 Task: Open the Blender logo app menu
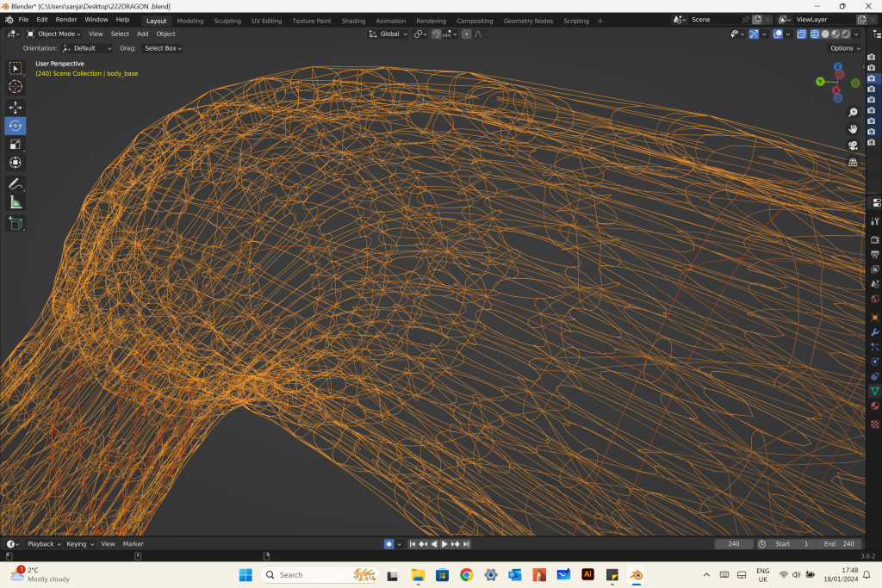9,20
